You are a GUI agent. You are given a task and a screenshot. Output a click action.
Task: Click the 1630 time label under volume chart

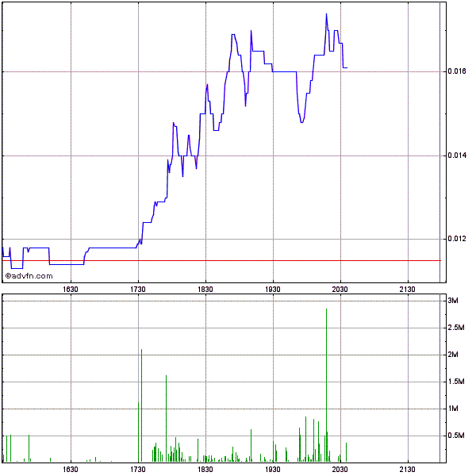[71, 470]
